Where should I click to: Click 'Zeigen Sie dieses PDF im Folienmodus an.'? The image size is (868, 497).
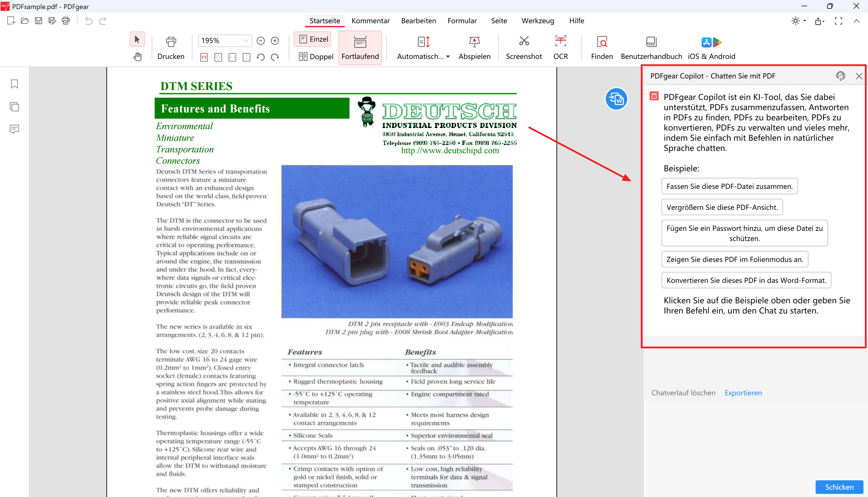click(x=735, y=259)
